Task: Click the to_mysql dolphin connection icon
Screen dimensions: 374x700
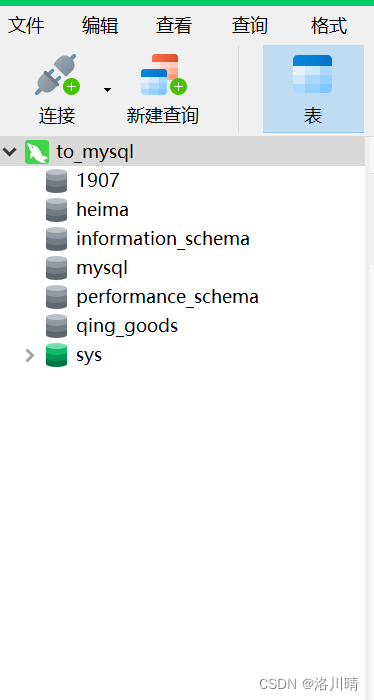Action: point(37,152)
